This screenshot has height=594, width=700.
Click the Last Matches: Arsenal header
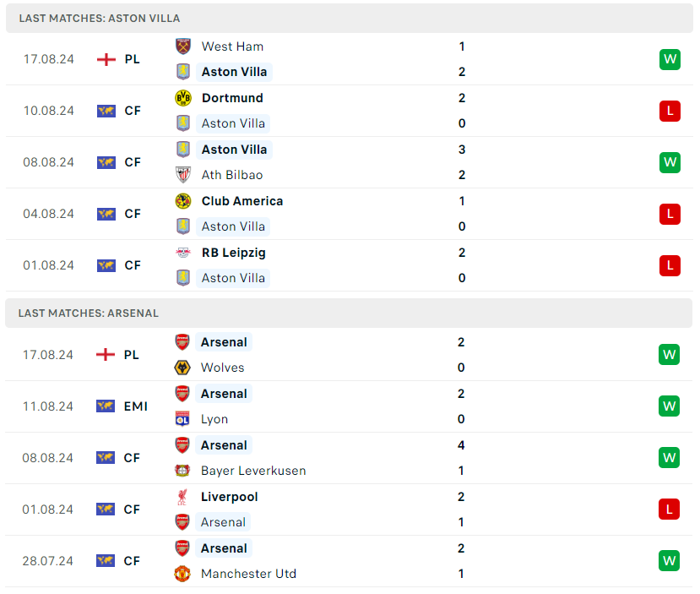89,313
